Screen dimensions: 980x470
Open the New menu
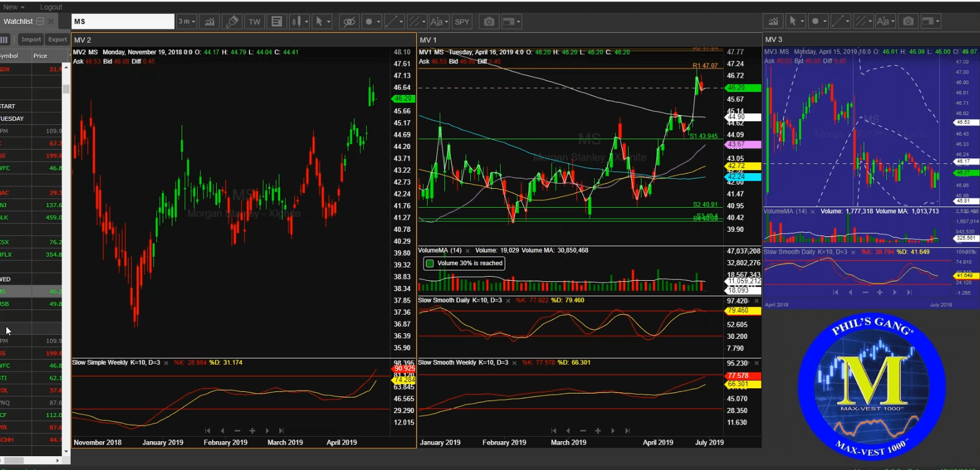coord(13,7)
